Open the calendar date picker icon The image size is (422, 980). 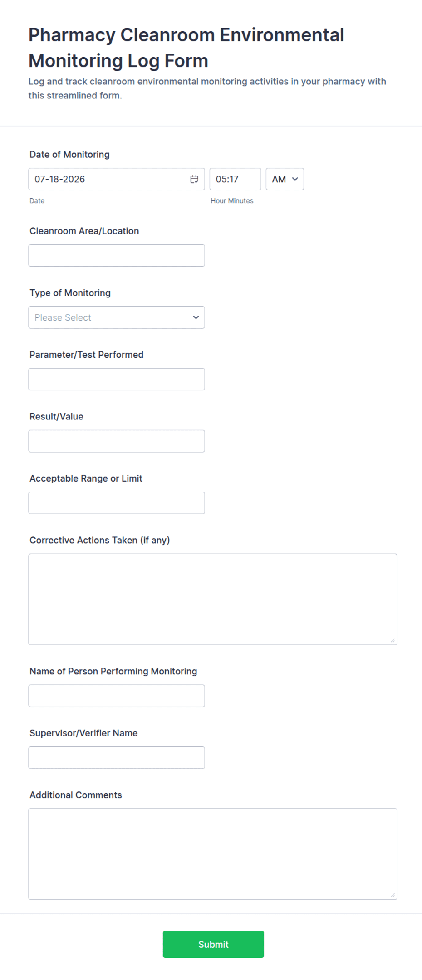[x=194, y=179]
